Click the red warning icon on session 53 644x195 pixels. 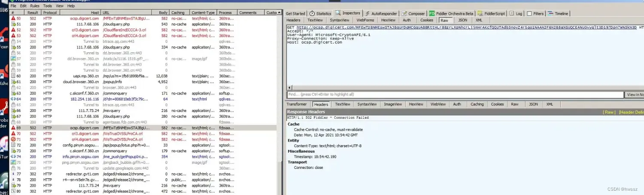tap(13, 36)
